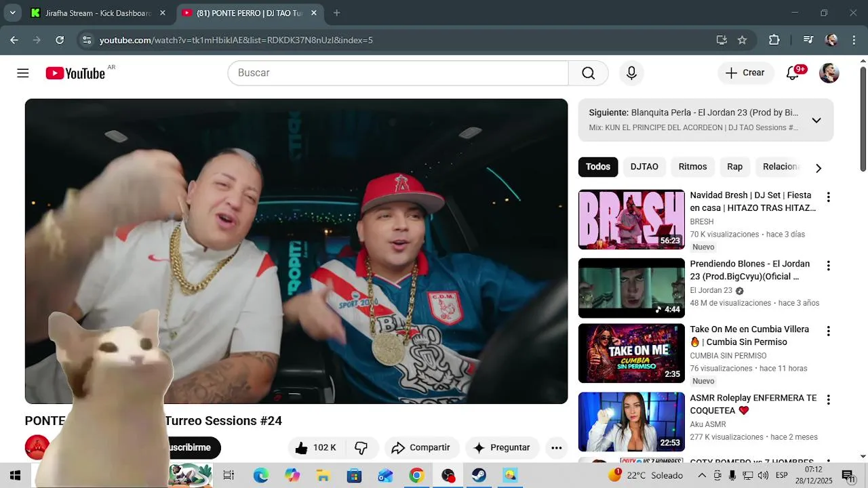Click the Compartir share button
The width and height of the screenshot is (868, 488).
pos(422,447)
